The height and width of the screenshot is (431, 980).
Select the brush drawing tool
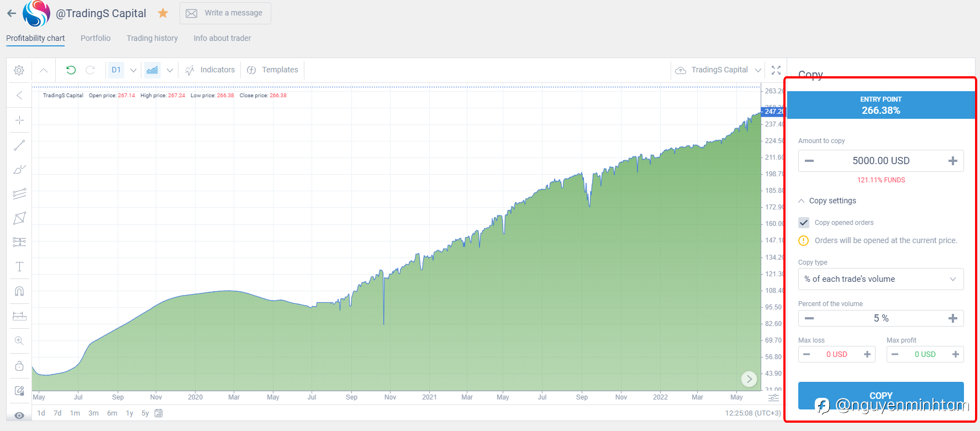click(19, 170)
